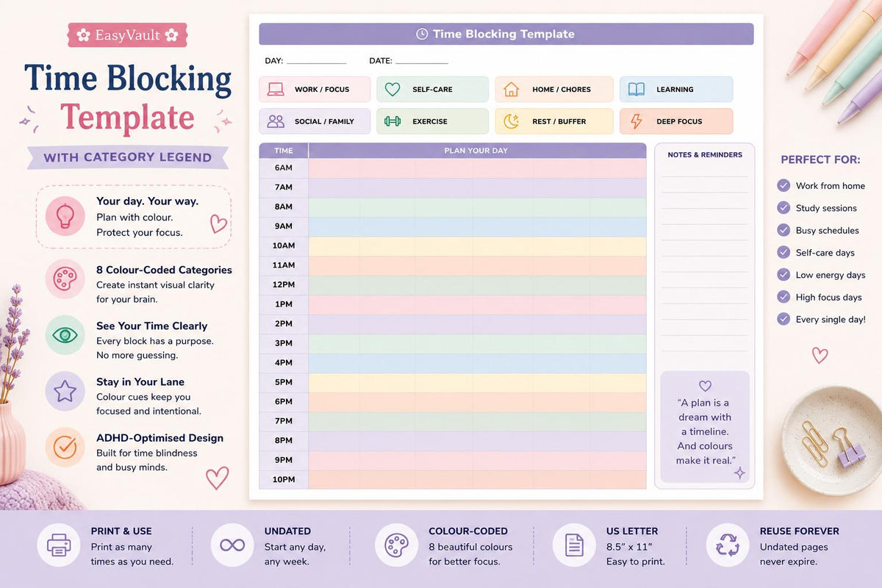Click the lightbulb icon beside Your day. Your way.

click(65, 217)
